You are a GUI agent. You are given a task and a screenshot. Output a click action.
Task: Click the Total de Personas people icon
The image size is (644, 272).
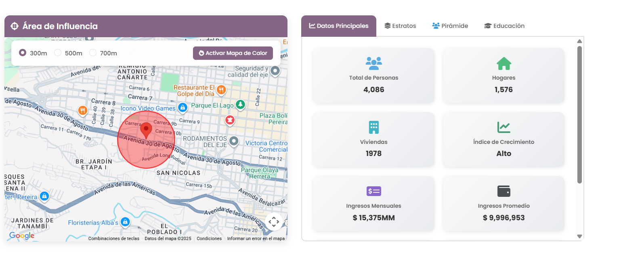click(x=373, y=63)
